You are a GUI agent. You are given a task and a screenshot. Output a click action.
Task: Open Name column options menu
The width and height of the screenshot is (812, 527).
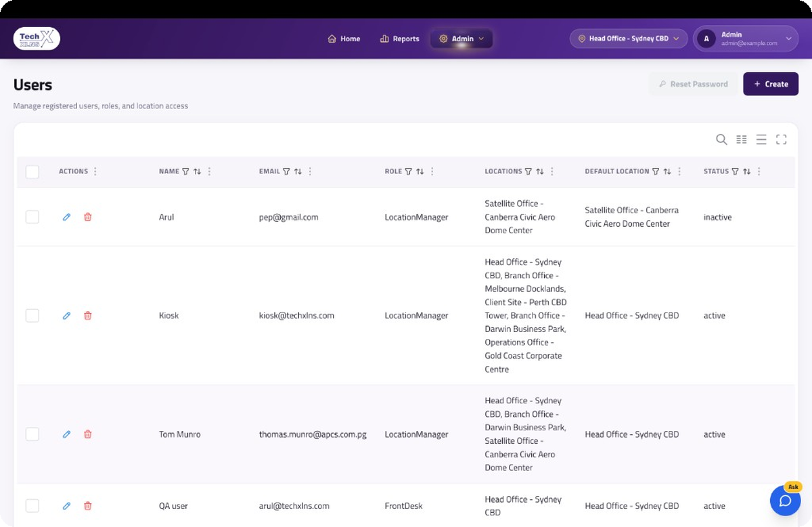coord(209,172)
